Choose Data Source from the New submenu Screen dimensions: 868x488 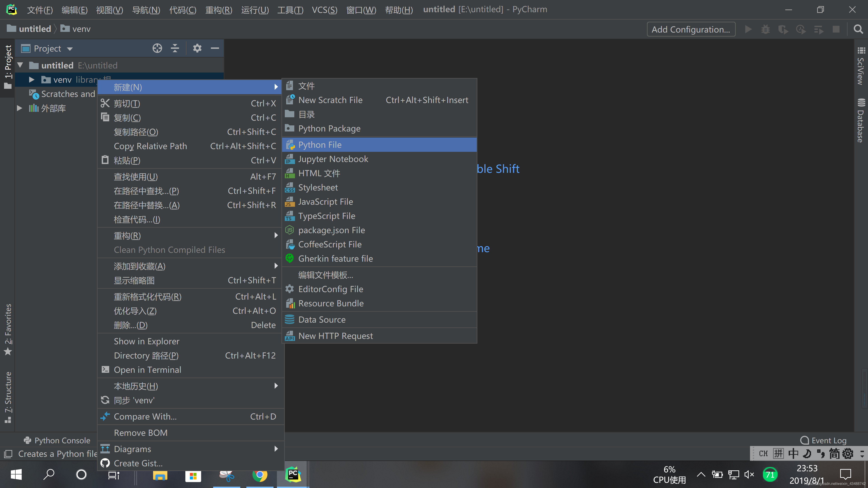[x=380, y=320]
